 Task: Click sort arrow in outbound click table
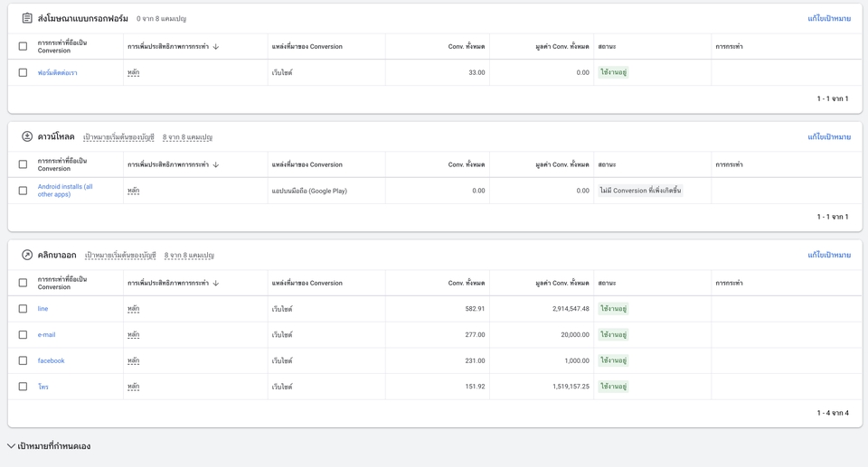[216, 283]
